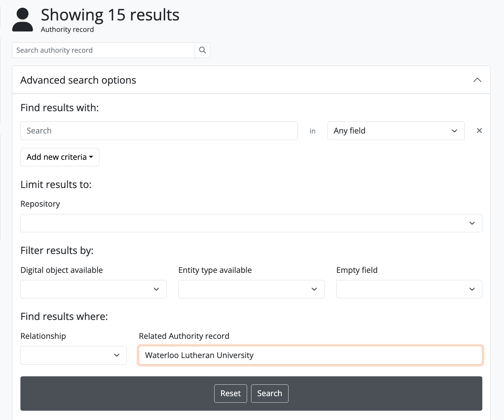
Task: Open the Add new criteria menu
Action: [60, 157]
